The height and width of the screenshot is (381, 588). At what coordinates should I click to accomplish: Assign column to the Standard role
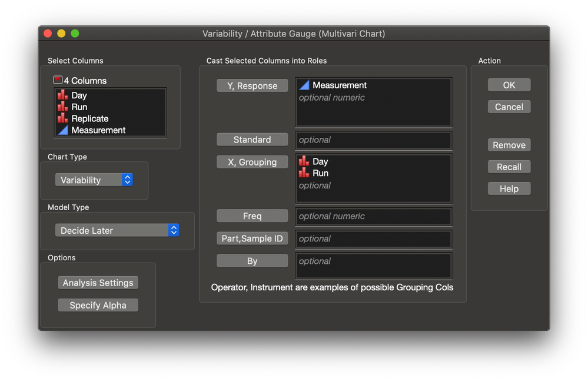pos(252,140)
